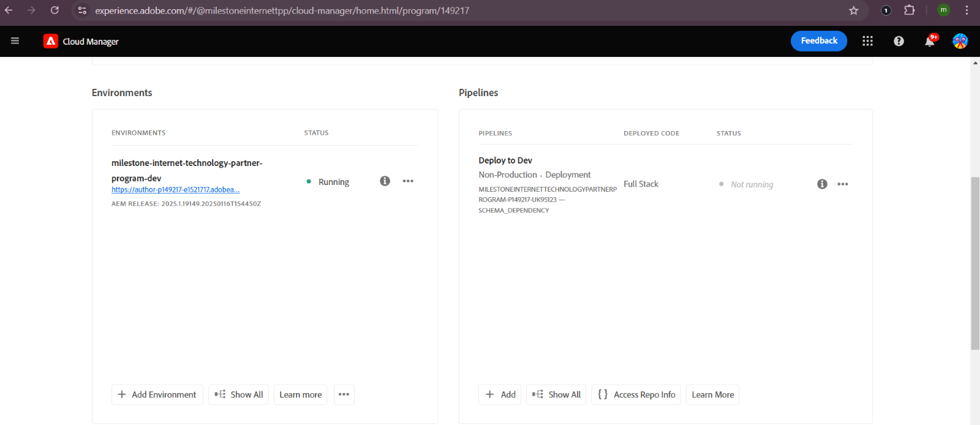Image resolution: width=980 pixels, height=425 pixels.
Task: Open the notifications bell
Action: point(930,41)
